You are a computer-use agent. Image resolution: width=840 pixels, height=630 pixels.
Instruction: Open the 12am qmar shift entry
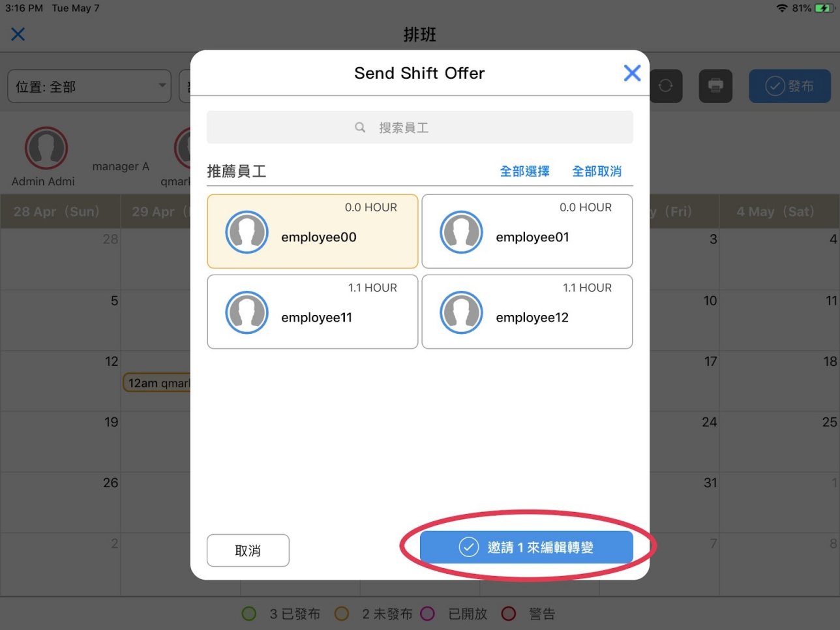157,383
